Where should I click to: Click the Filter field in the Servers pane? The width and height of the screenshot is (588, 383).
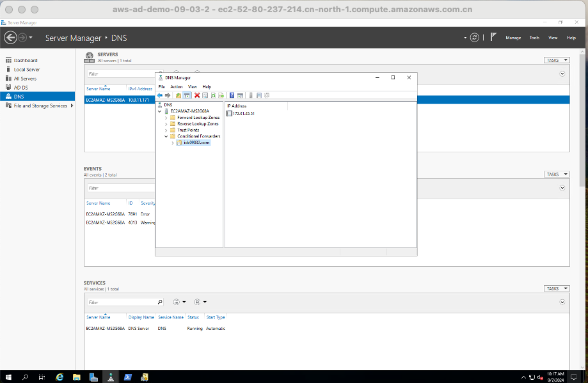click(115, 72)
